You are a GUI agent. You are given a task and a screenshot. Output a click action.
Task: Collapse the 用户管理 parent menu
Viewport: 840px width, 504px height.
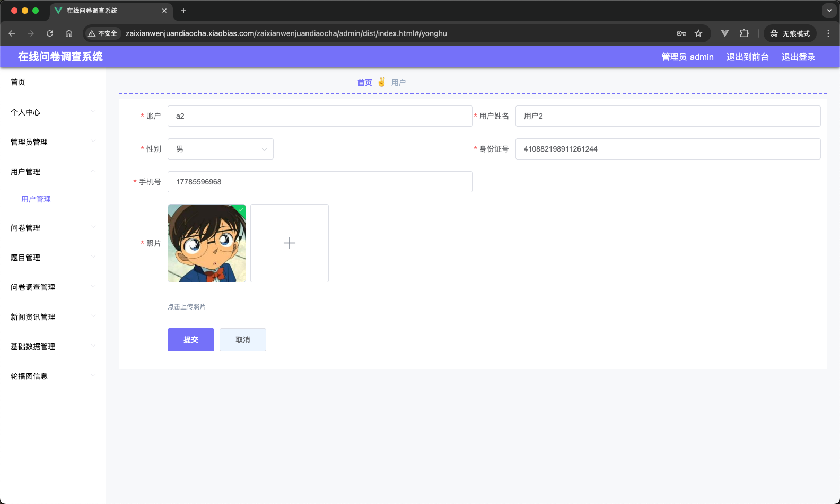click(53, 172)
